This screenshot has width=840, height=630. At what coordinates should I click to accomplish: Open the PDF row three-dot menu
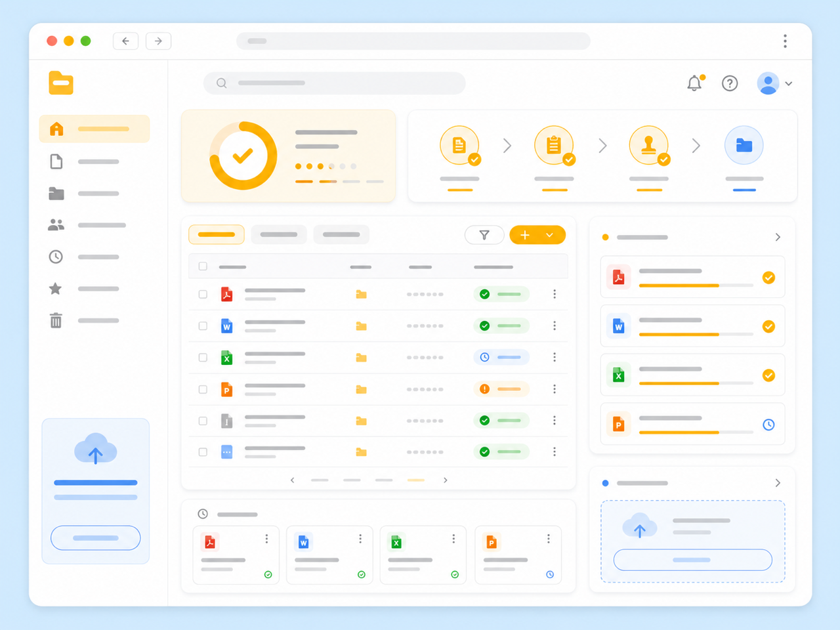[555, 294]
